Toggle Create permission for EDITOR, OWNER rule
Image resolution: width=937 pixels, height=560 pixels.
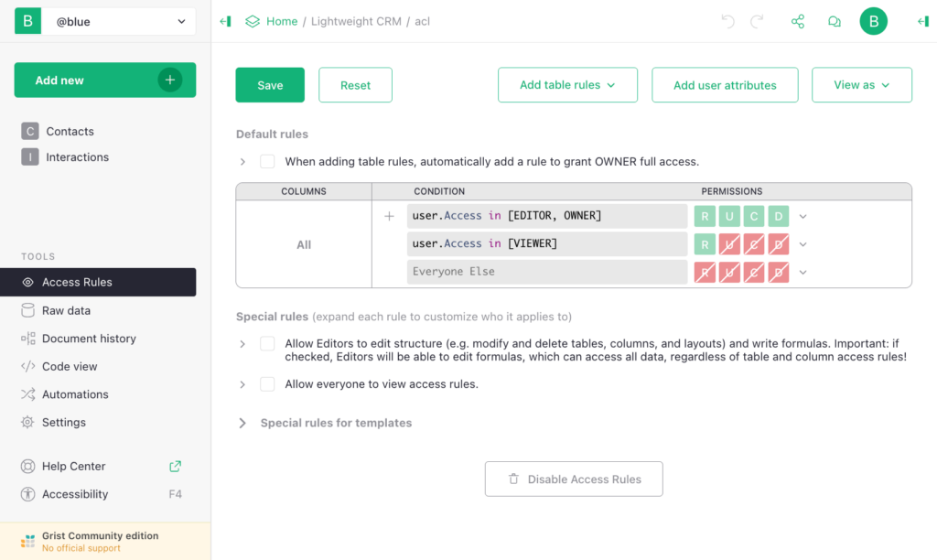[754, 216]
